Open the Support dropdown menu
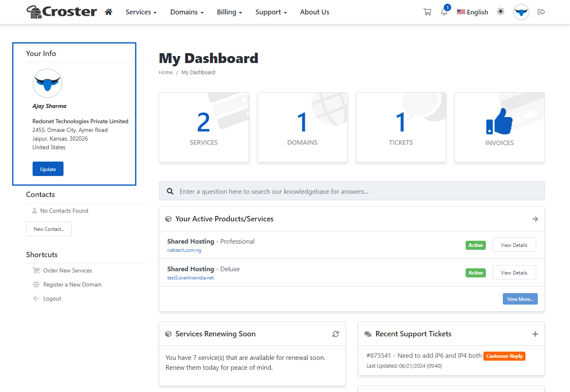The image size is (570, 392). click(x=271, y=12)
